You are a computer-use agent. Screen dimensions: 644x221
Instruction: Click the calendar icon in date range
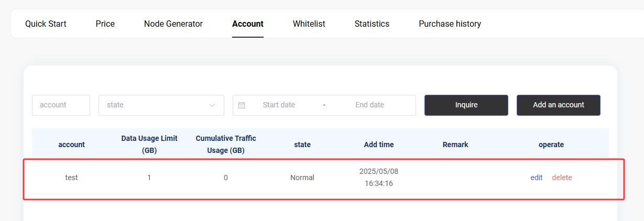(242, 105)
